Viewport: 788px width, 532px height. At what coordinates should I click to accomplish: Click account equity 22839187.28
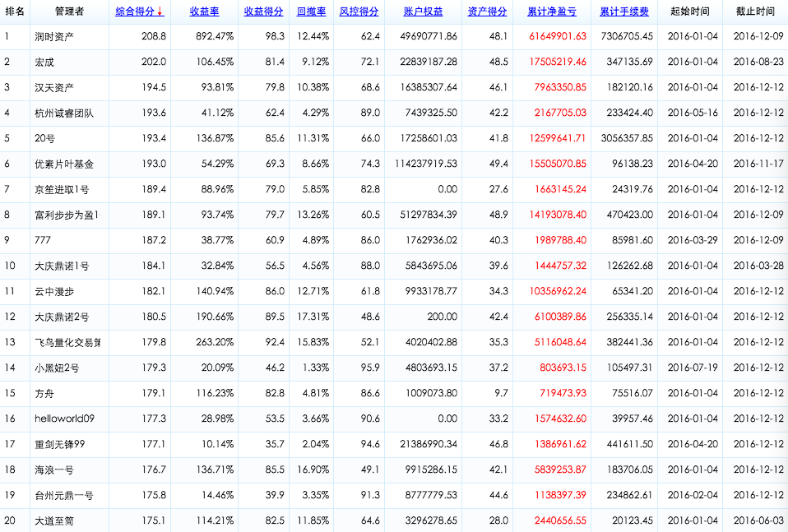tap(429, 62)
